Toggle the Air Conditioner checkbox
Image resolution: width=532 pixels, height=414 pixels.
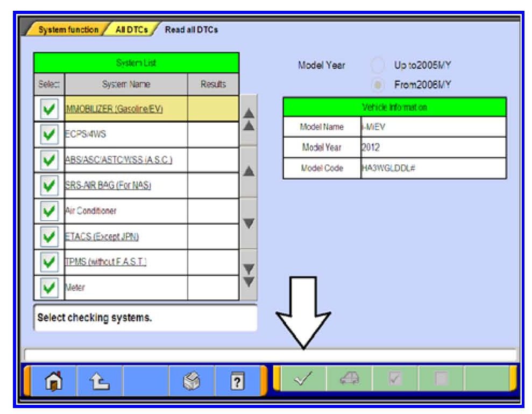point(49,211)
